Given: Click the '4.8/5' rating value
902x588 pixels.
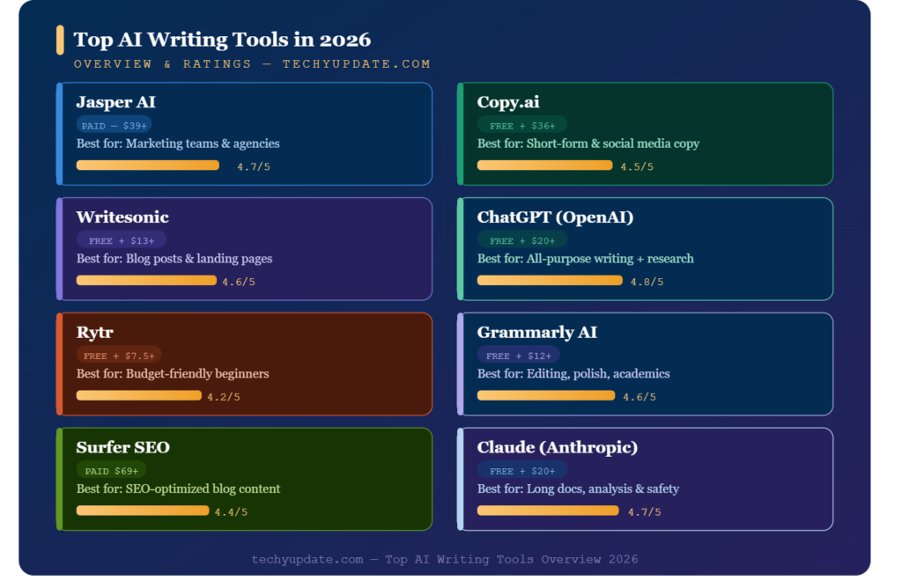Looking at the screenshot, I should click(647, 282).
